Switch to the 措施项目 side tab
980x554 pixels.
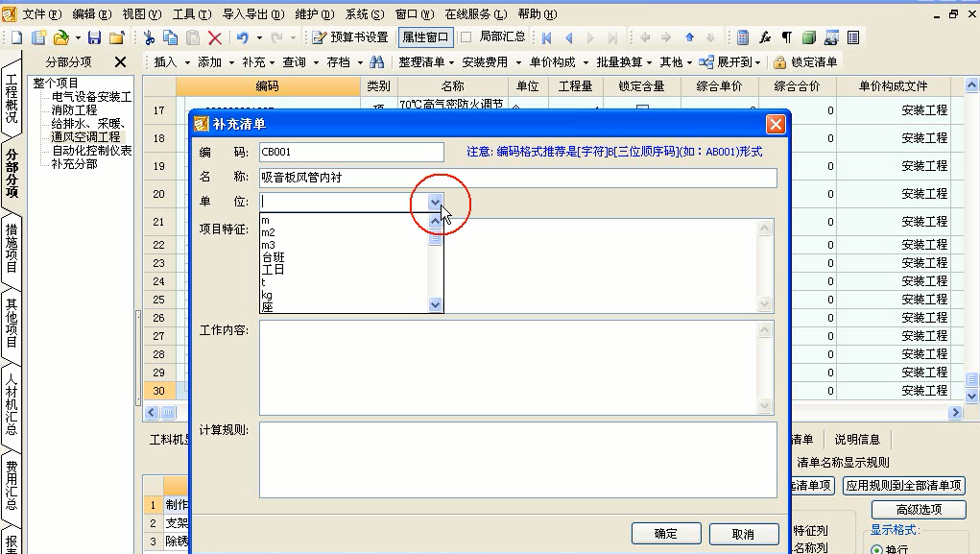12,250
